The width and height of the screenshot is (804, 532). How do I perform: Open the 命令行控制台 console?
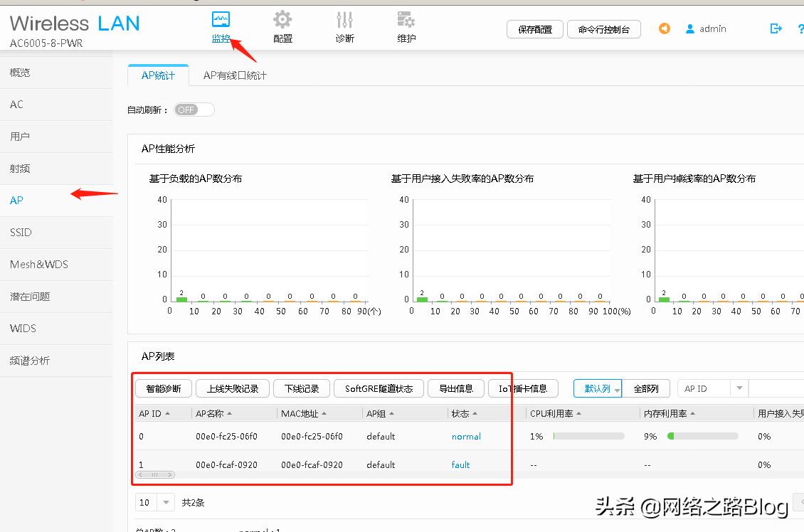pos(603,29)
